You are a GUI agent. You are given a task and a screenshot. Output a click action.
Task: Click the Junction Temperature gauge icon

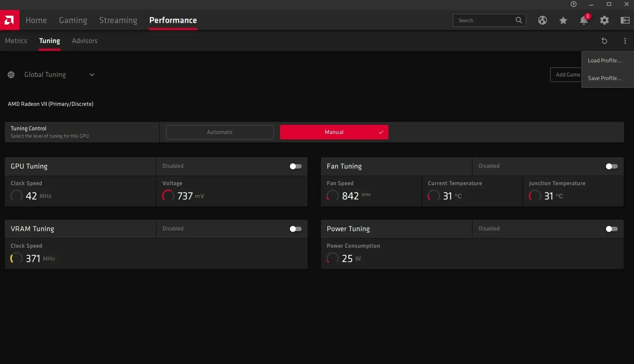(535, 195)
